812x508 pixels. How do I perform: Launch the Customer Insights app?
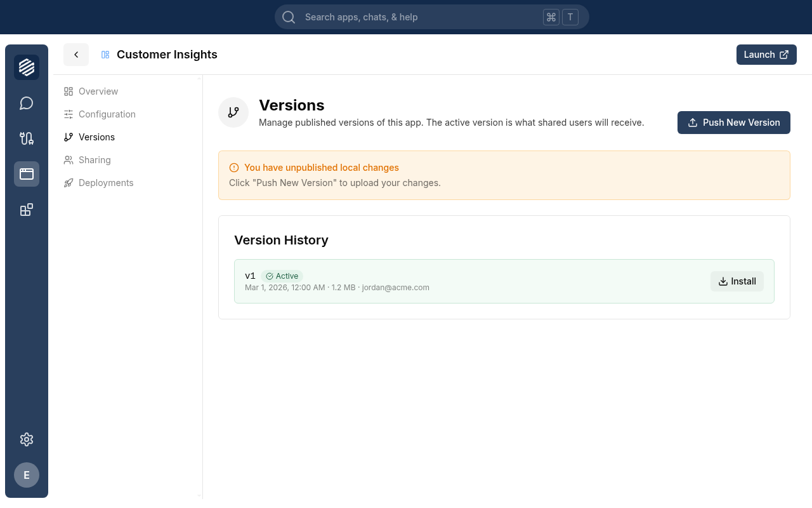coord(766,55)
